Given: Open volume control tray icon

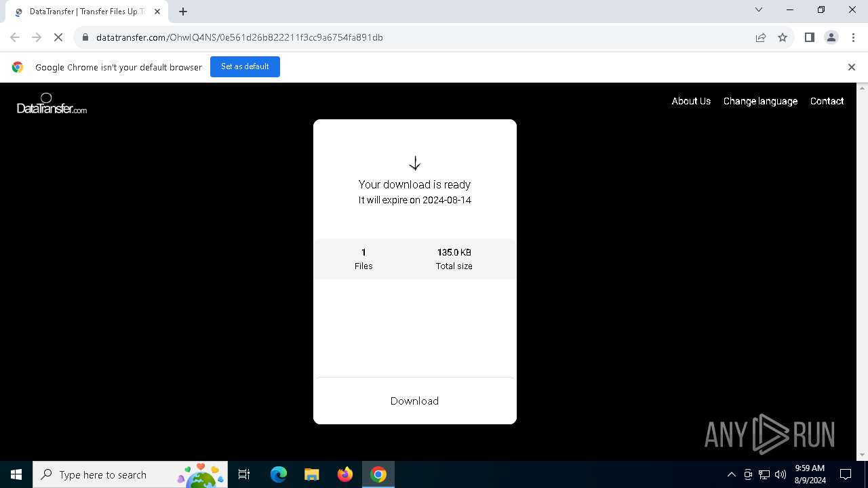Looking at the screenshot, I should click(x=781, y=474).
